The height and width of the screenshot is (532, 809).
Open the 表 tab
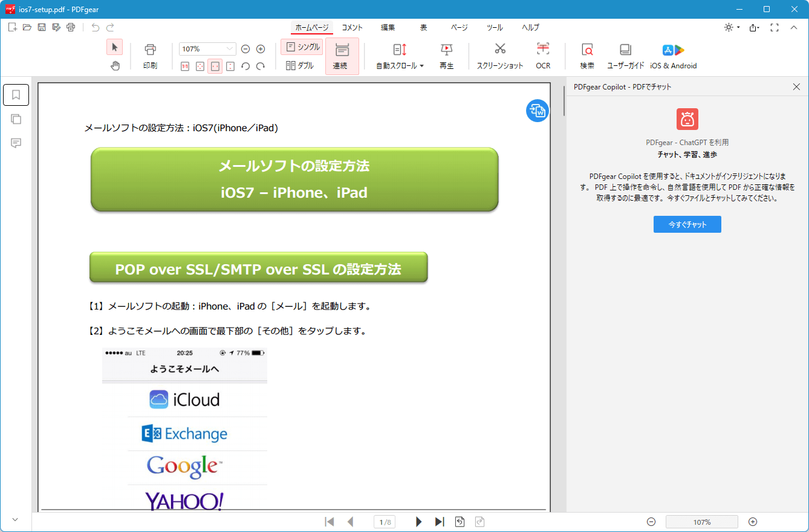click(x=423, y=28)
